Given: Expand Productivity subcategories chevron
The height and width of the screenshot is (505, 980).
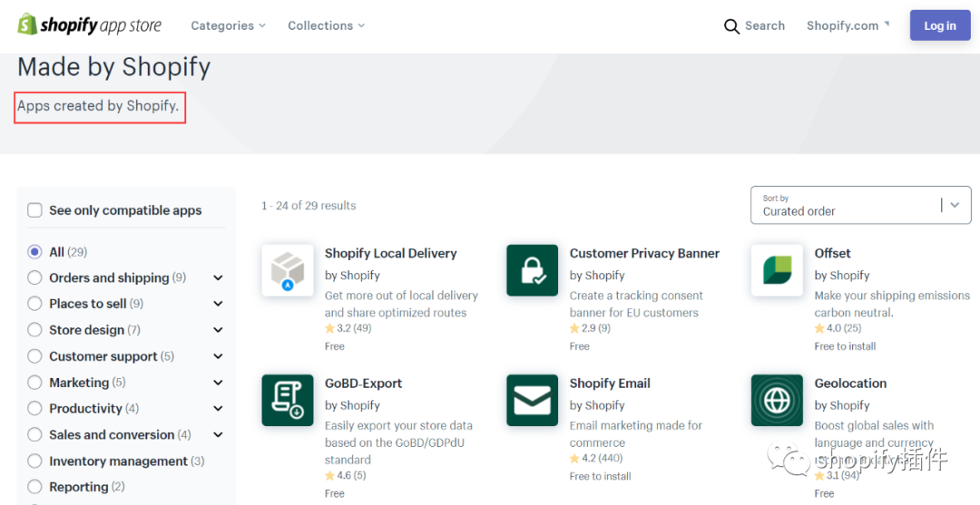Looking at the screenshot, I should (x=218, y=408).
